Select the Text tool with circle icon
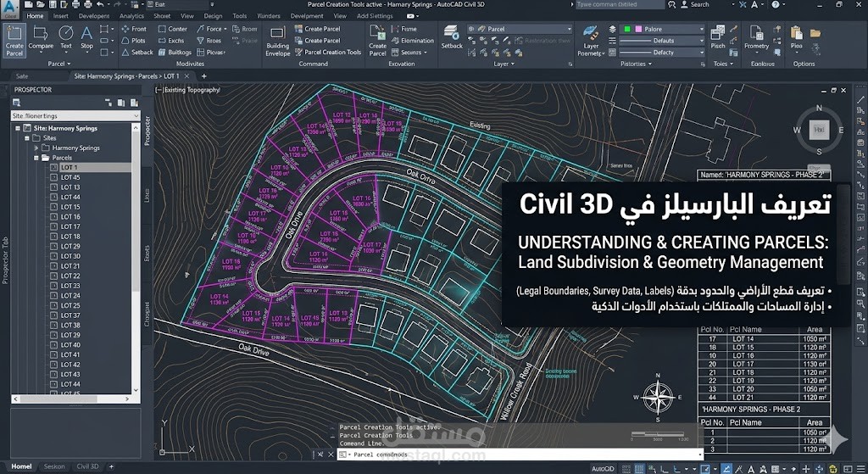The width and height of the screenshot is (868, 474). point(66,37)
